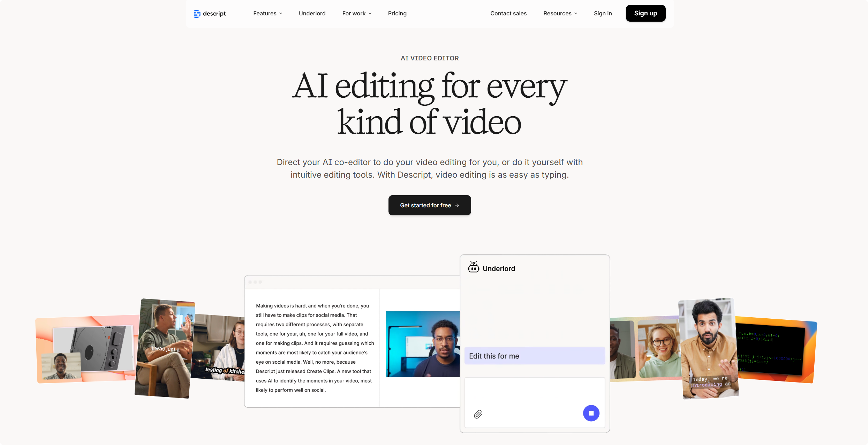
Task: Expand the Resources dropdown menu
Action: click(560, 13)
